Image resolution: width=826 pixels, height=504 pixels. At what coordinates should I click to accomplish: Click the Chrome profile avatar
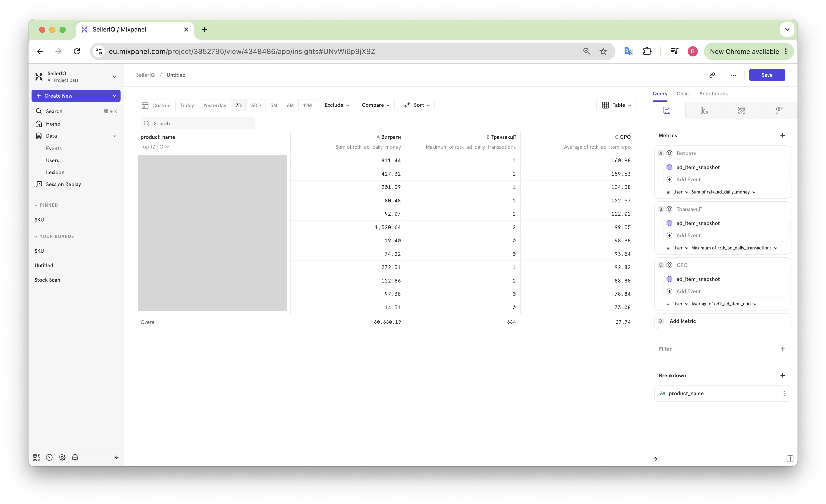point(692,51)
